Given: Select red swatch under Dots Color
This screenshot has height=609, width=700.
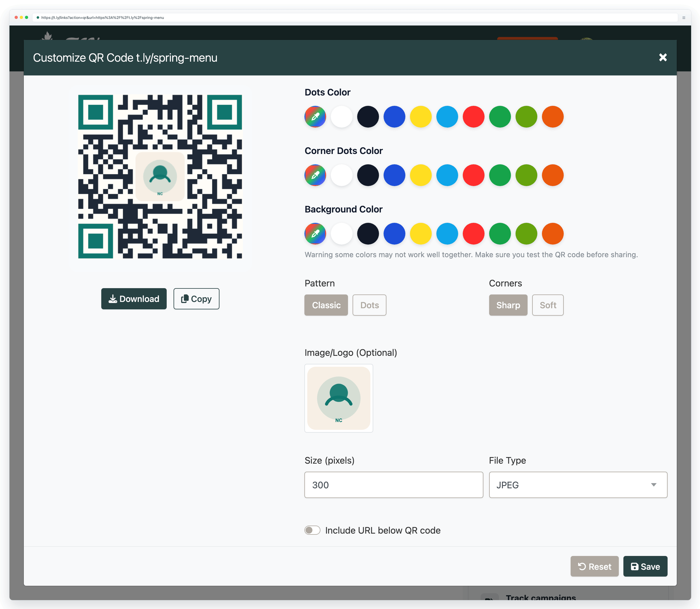Looking at the screenshot, I should point(474,117).
